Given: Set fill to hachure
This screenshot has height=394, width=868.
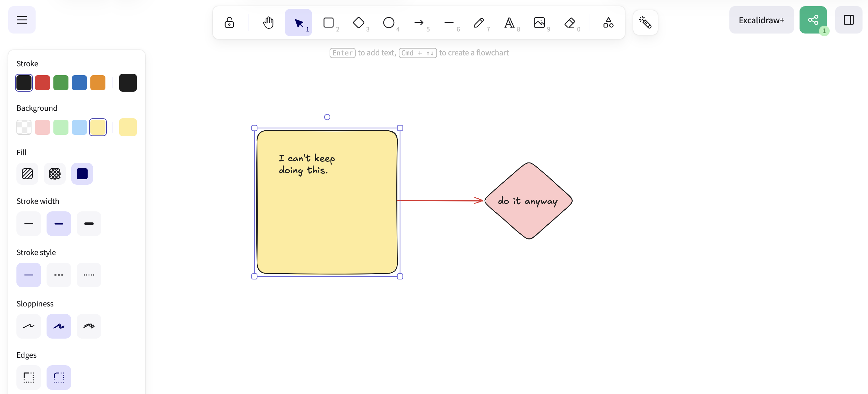Looking at the screenshot, I should (x=27, y=174).
